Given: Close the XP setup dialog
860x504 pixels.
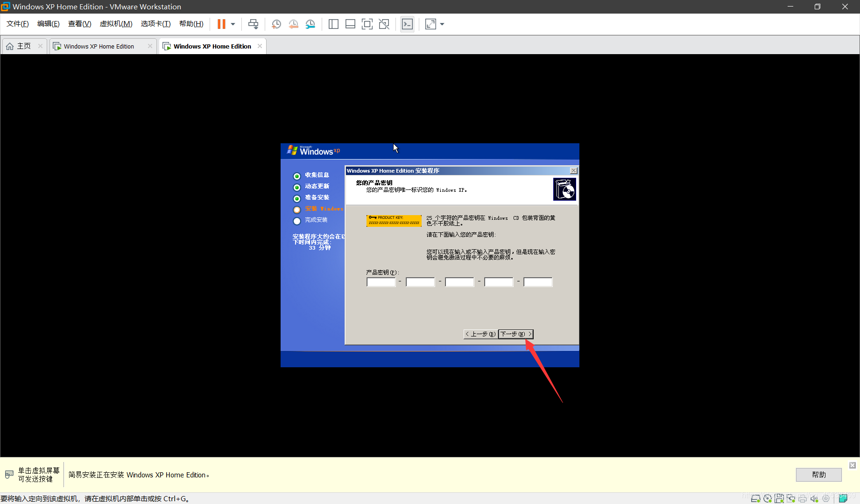Looking at the screenshot, I should pyautogui.click(x=574, y=171).
